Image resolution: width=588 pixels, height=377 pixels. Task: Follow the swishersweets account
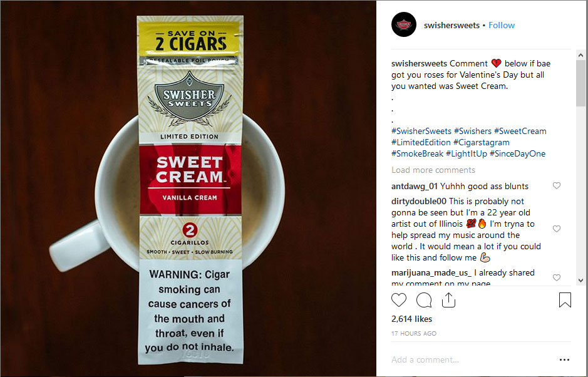pyautogui.click(x=502, y=25)
